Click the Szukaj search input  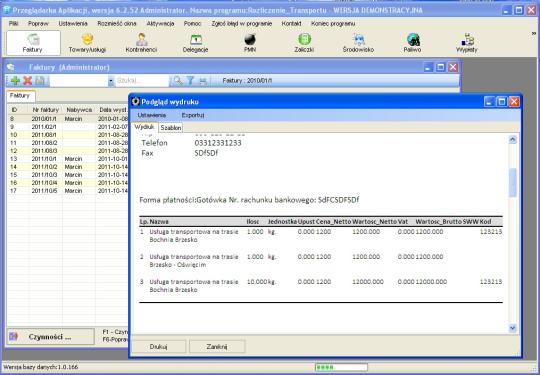click(x=142, y=81)
